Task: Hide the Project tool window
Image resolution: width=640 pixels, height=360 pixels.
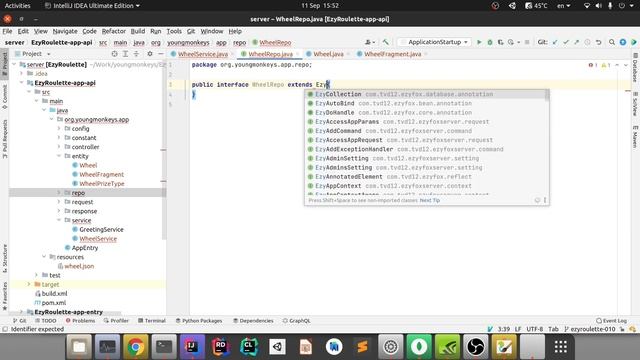Action: pyautogui.click(x=161, y=54)
